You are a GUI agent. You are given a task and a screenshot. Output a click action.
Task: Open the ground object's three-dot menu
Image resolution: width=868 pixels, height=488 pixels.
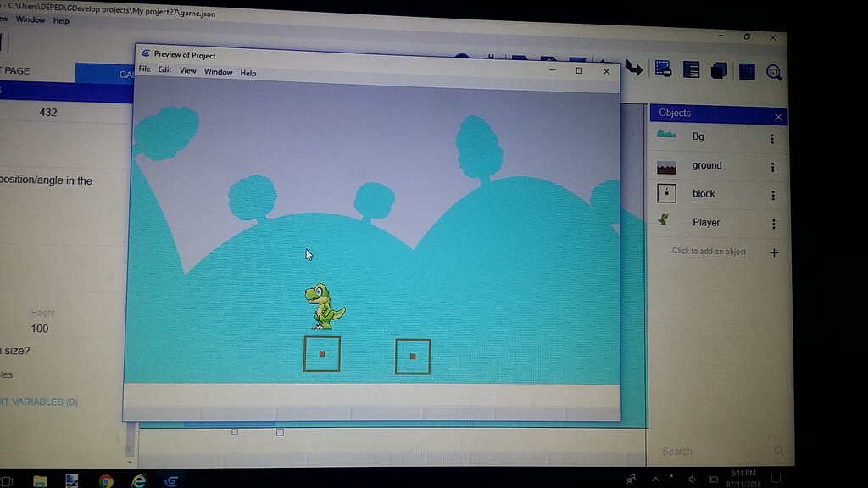pyautogui.click(x=772, y=165)
